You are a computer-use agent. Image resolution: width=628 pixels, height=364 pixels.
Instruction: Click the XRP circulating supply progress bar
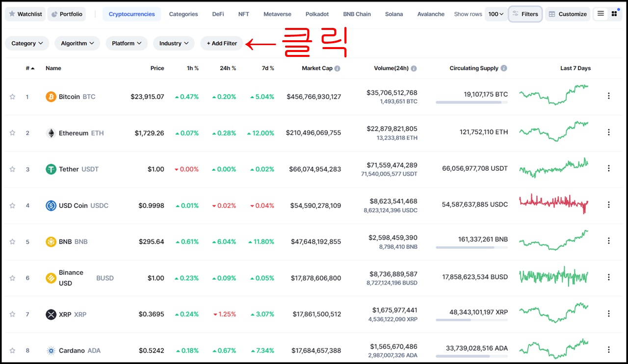(x=471, y=320)
